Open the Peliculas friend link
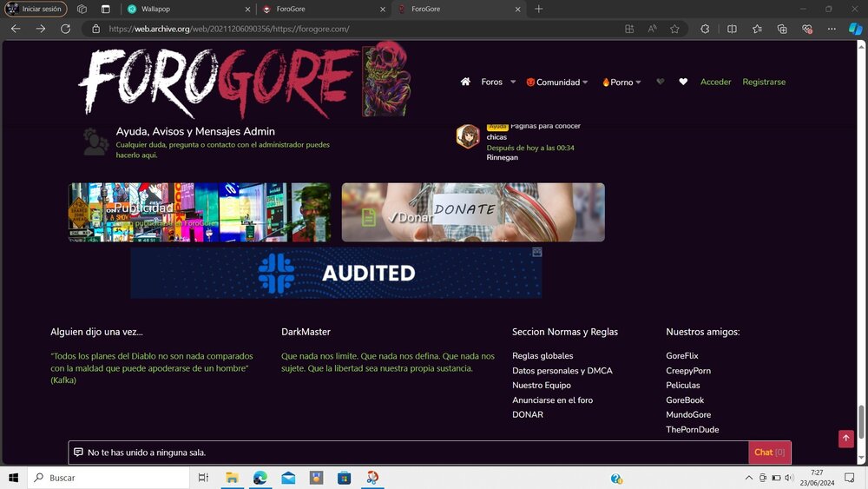The height and width of the screenshot is (489, 868). pyautogui.click(x=682, y=385)
